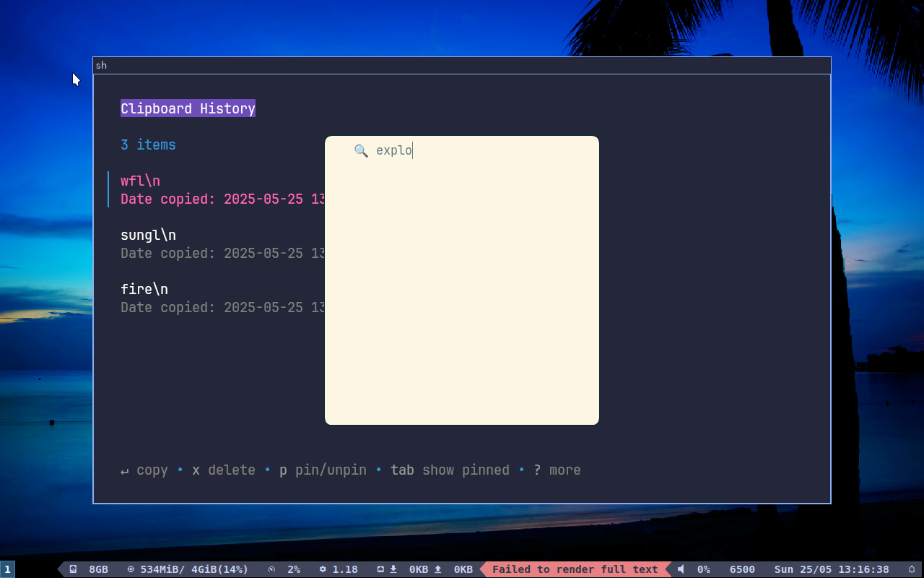Click the network download arrow icon
The width and height of the screenshot is (924, 578).
point(393,569)
